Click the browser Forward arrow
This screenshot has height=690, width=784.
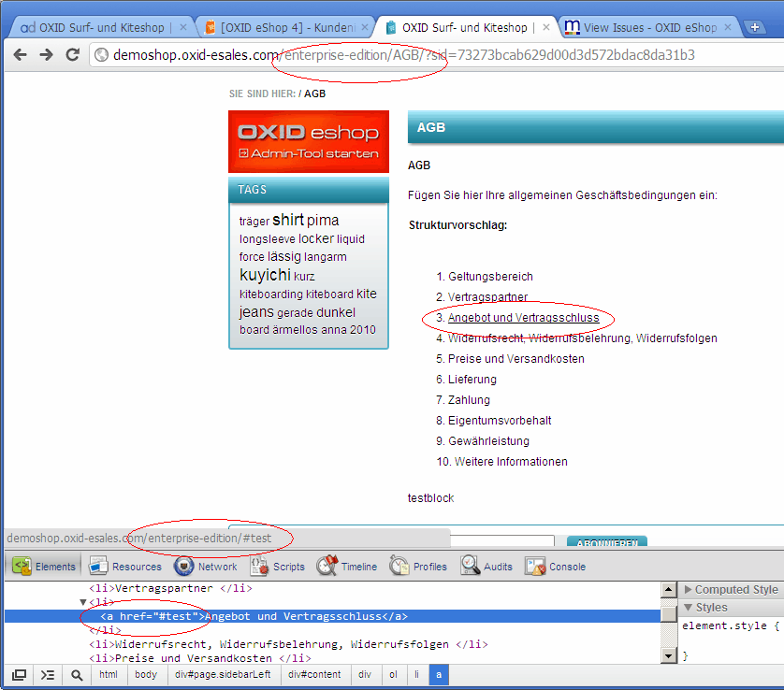point(46,54)
